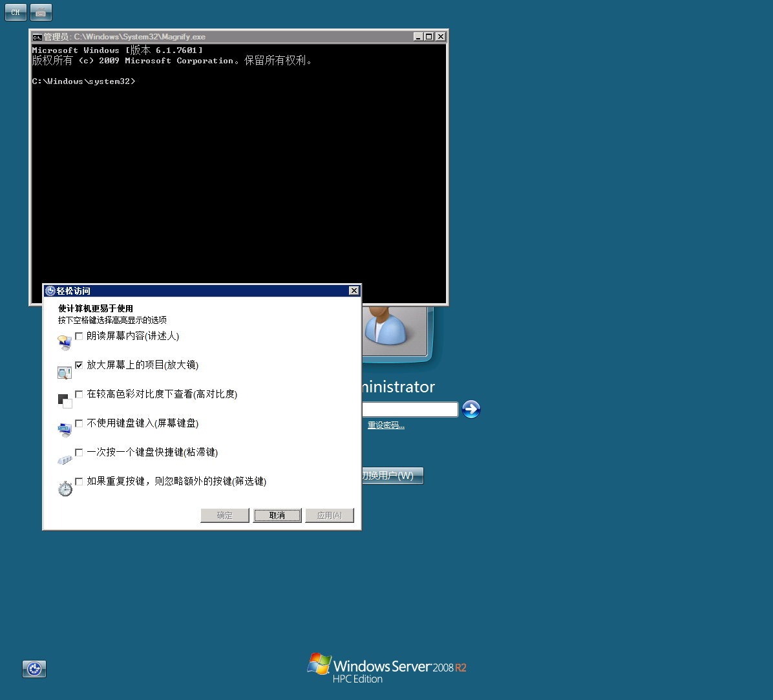The height and width of the screenshot is (700, 773).
Task: Click the Microsoft Windows version line in console
Action: (118, 50)
